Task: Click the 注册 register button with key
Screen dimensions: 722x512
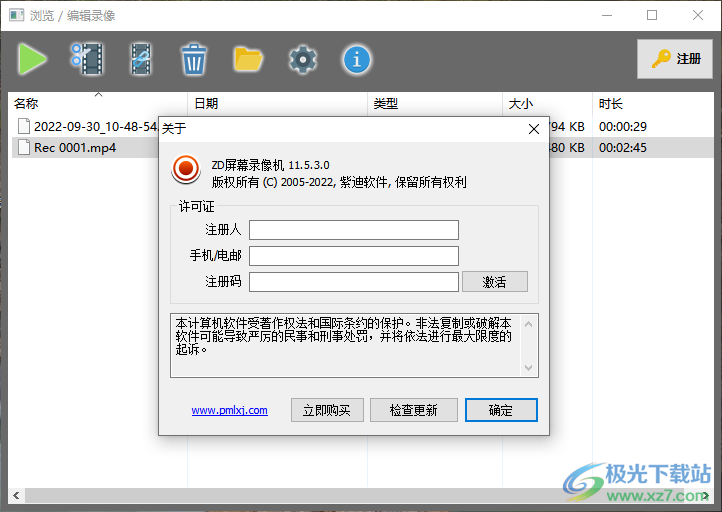Action: pyautogui.click(x=675, y=58)
